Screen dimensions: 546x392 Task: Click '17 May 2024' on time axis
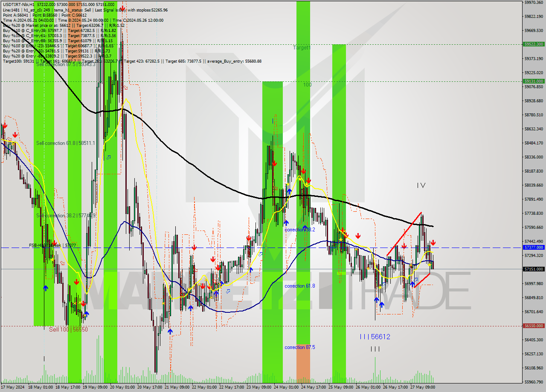click(14, 387)
